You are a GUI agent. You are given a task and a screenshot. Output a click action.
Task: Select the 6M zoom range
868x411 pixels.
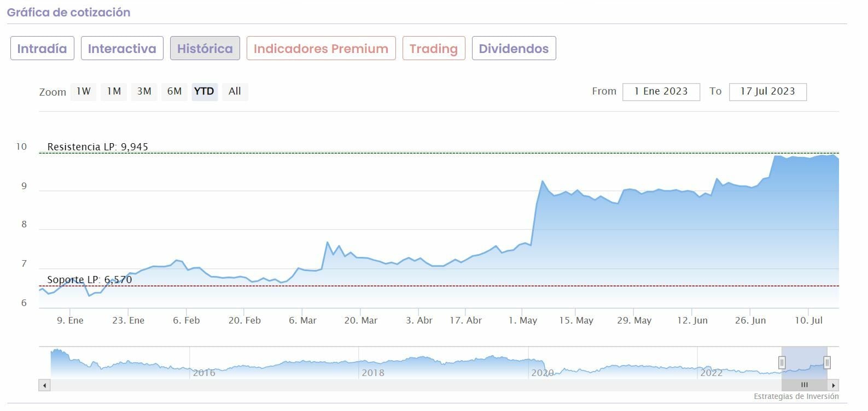(174, 91)
